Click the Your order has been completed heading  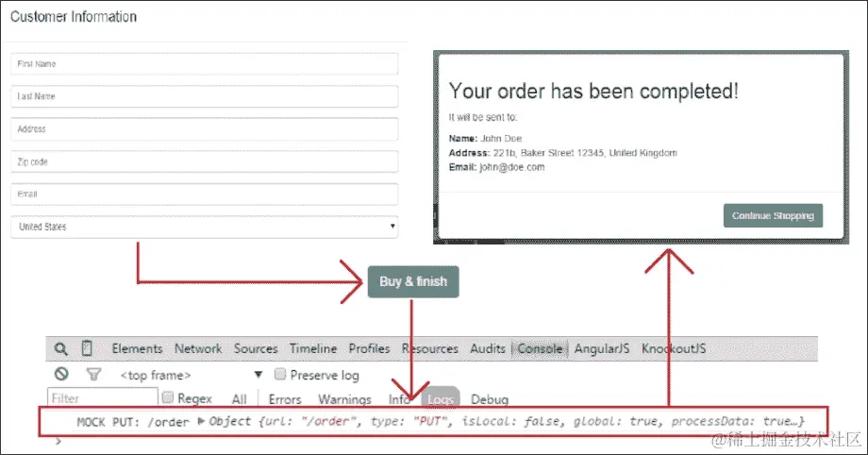tap(593, 91)
